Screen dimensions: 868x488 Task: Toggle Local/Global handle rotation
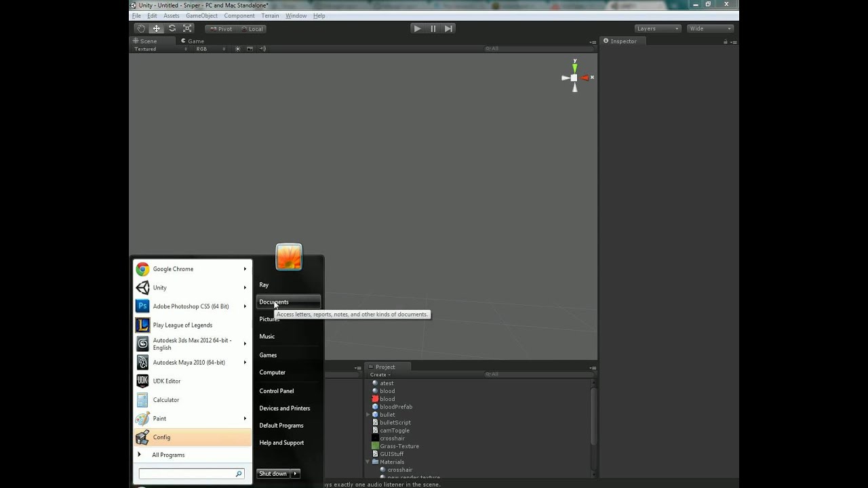pos(252,28)
